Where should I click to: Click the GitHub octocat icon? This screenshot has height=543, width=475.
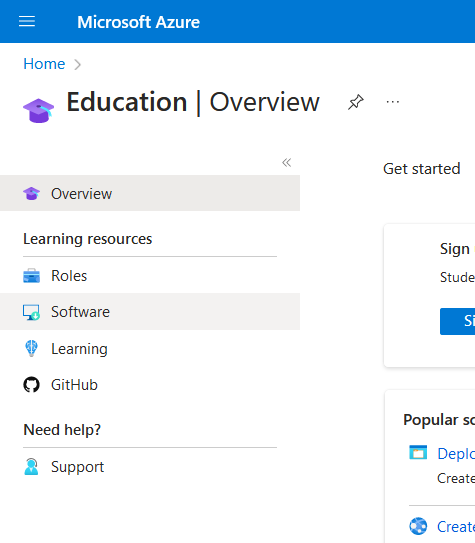pyautogui.click(x=32, y=385)
